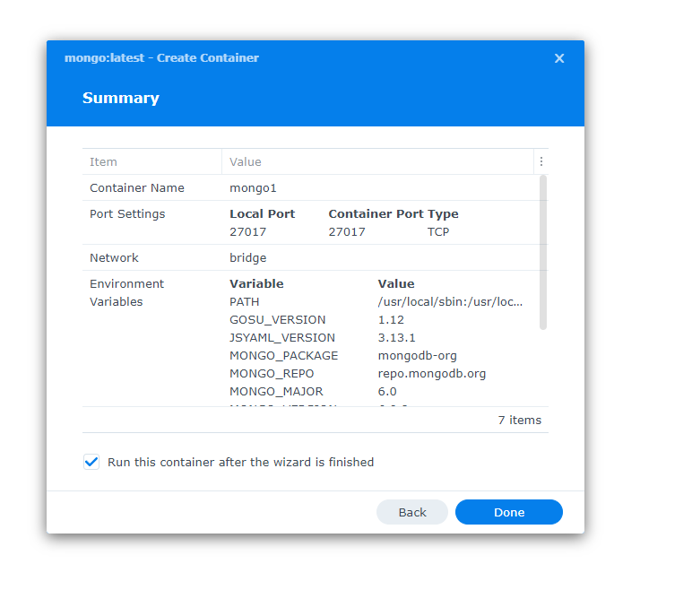This screenshot has height=616, width=692.
Task: Select the Container Name row
Action: tap(137, 188)
